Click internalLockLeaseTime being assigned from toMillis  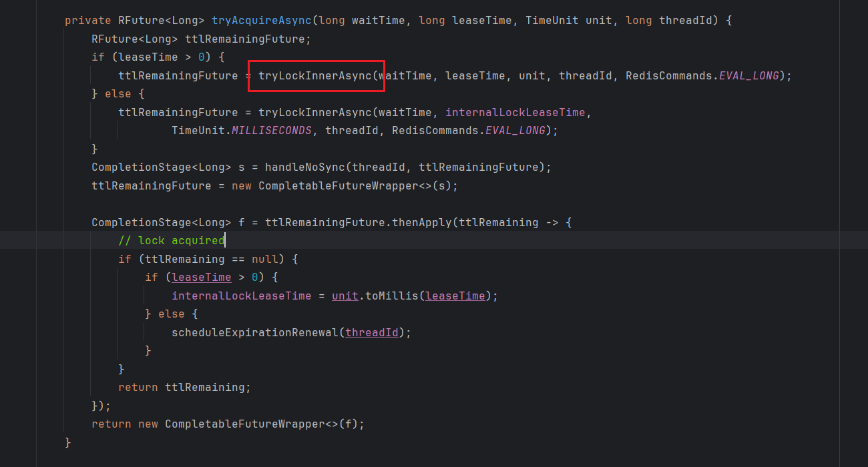242,296
